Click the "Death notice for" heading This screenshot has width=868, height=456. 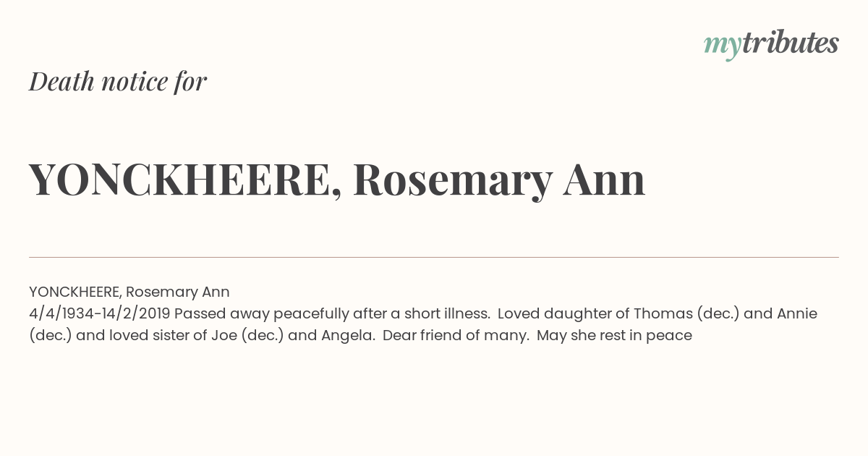118,81
